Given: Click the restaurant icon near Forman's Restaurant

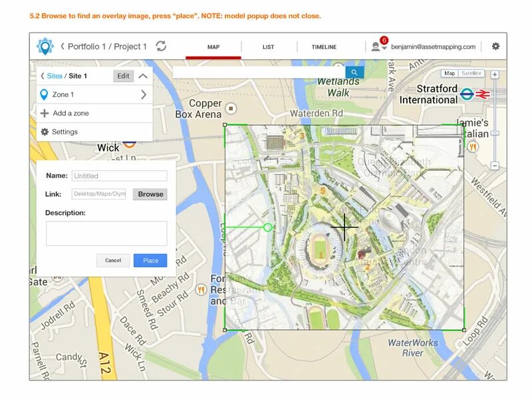Looking at the screenshot, I should (x=201, y=290).
